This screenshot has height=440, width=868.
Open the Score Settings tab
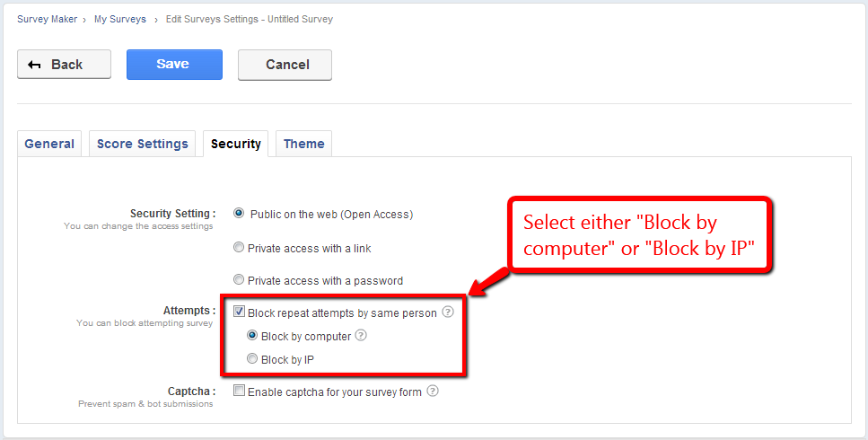click(x=143, y=144)
